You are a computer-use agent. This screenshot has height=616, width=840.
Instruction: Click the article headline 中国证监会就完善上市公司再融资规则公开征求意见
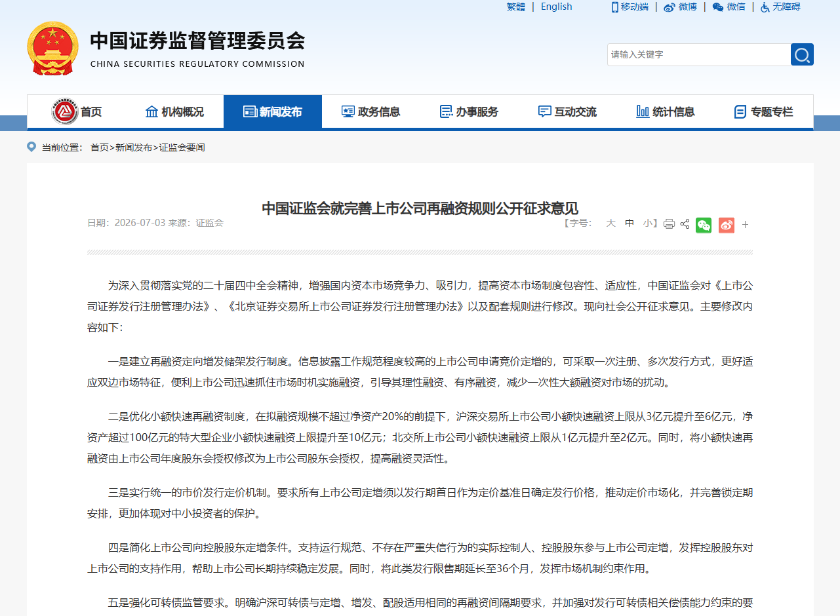tap(420, 208)
